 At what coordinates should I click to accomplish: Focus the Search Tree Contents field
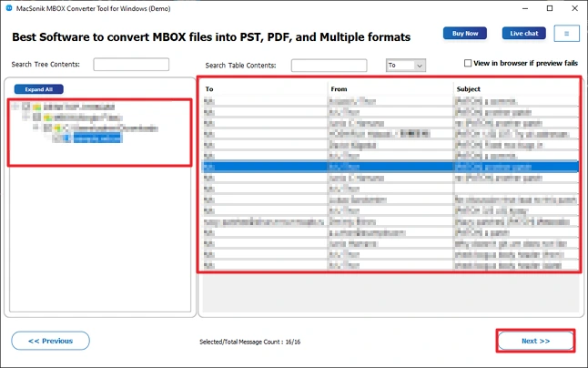[x=131, y=65]
